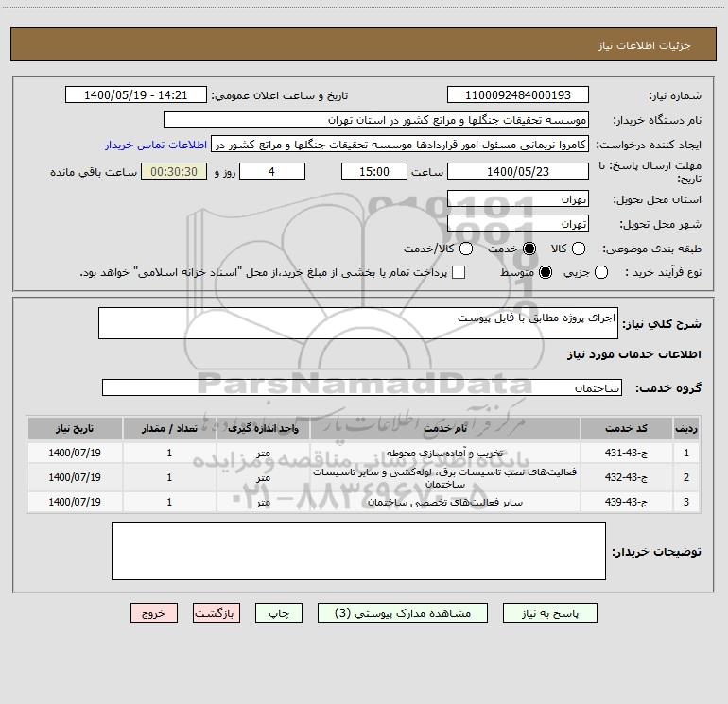728x704 pixels.
Task: Toggle the Islamic treasury bonds payment checkbox
Action: tap(459, 272)
